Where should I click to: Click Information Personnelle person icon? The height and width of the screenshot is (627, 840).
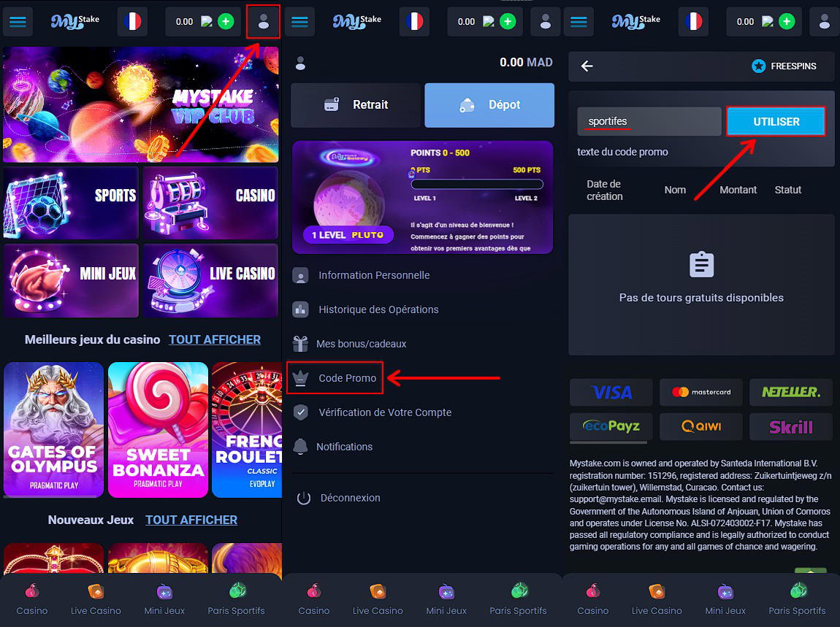click(x=300, y=275)
